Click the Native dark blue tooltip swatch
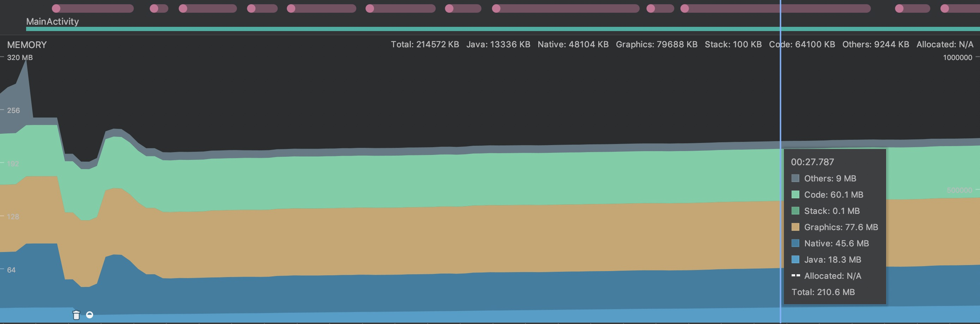Screen dimensions: 980x324 point(795,243)
